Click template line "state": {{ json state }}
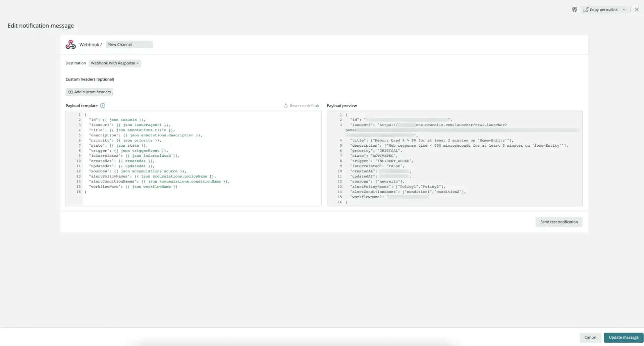Viewport: 644px width, 346px height. tap(118, 146)
